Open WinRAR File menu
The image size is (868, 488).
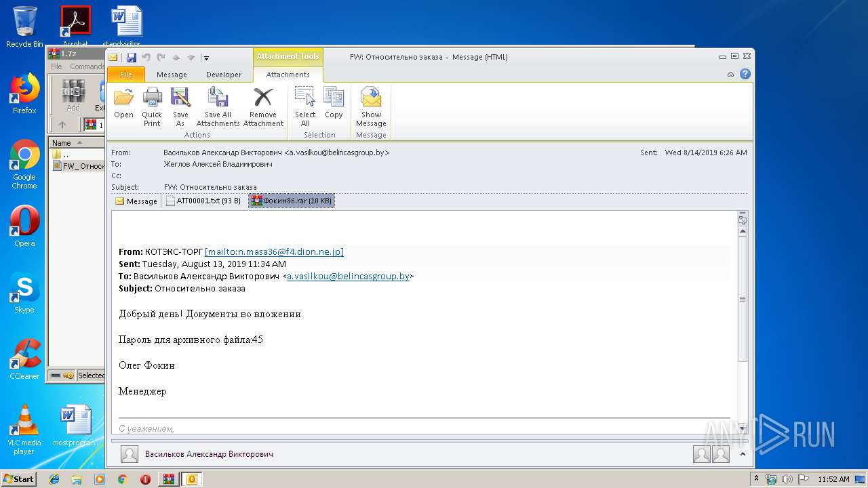pyautogui.click(x=56, y=66)
